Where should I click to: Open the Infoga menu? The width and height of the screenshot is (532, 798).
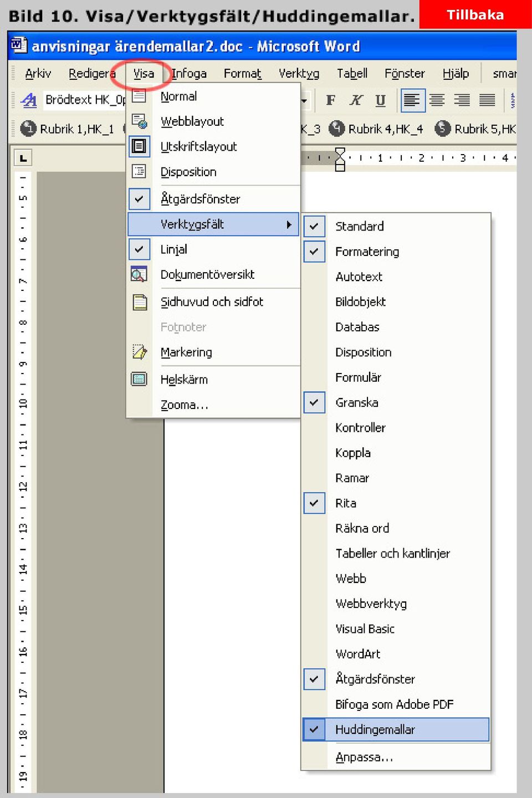(x=189, y=74)
